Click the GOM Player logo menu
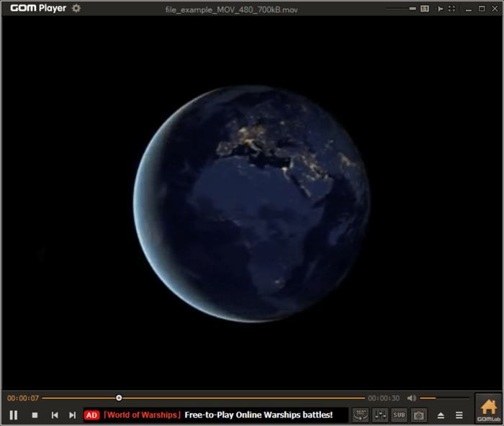Image resolution: width=504 pixels, height=426 pixels. 37,8
